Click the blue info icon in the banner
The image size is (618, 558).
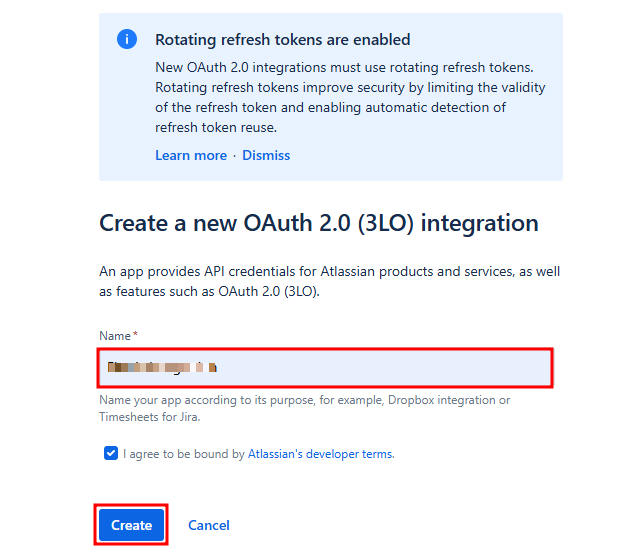tap(127, 40)
